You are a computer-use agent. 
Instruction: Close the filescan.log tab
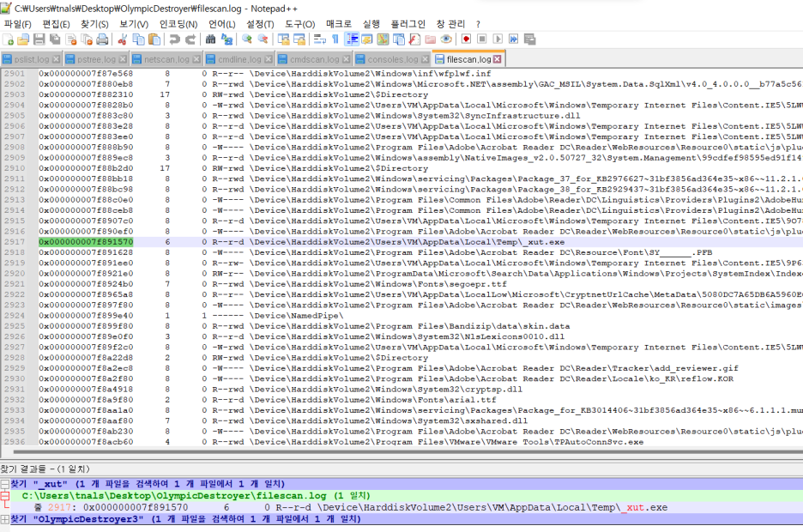(x=498, y=59)
